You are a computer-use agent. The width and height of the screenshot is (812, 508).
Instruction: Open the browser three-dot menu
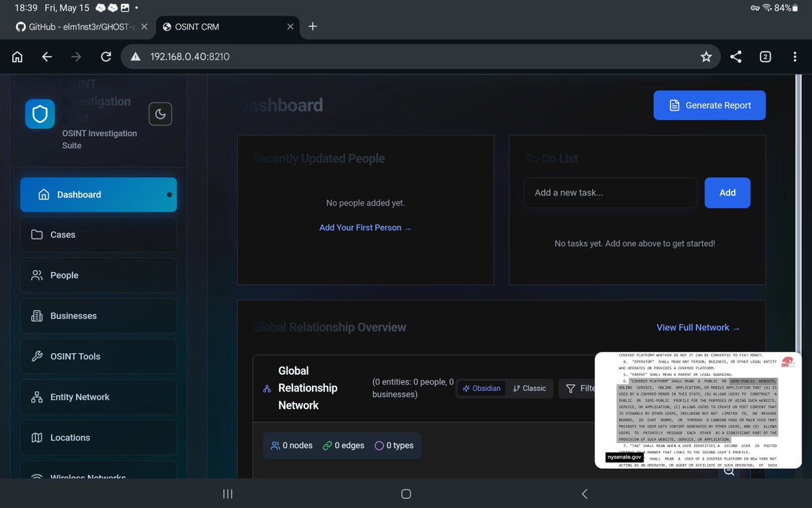tap(794, 57)
